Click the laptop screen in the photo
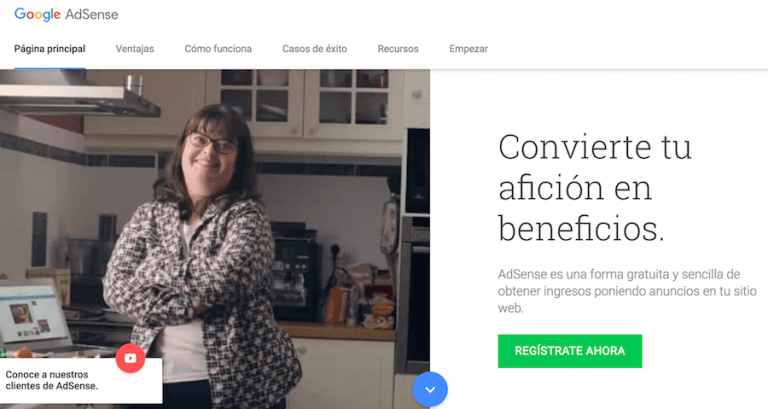768x409 pixels. tap(32, 315)
